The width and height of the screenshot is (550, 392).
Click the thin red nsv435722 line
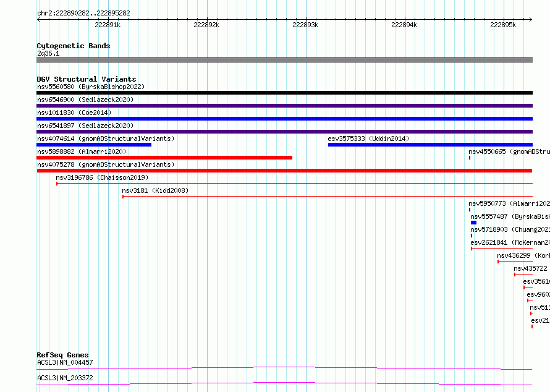click(523, 275)
